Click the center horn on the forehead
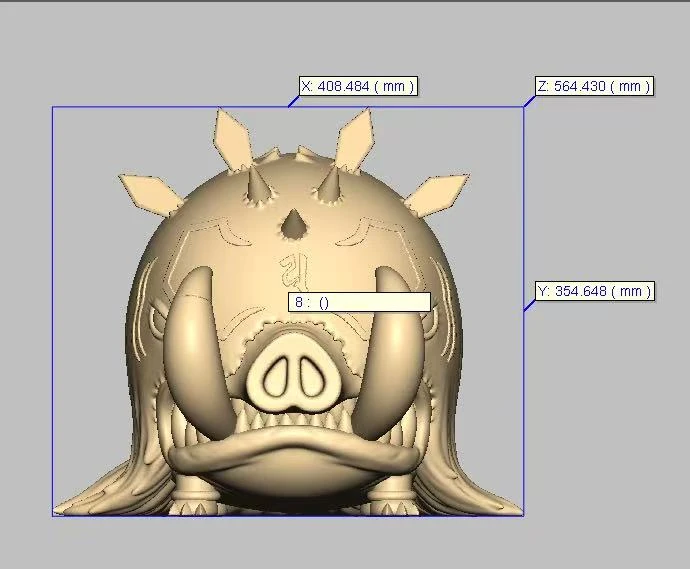690x569 pixels. point(294,225)
